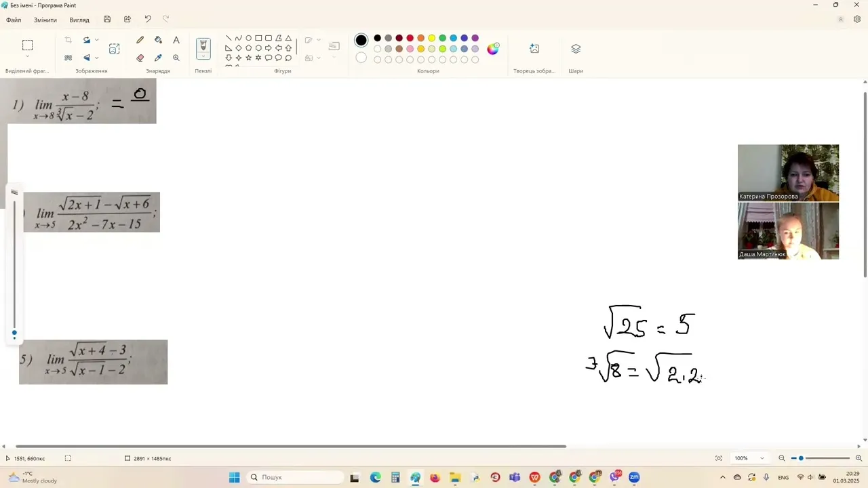The width and height of the screenshot is (868, 488).
Task: Select the rectangle shape in the gallery
Action: 258,38
